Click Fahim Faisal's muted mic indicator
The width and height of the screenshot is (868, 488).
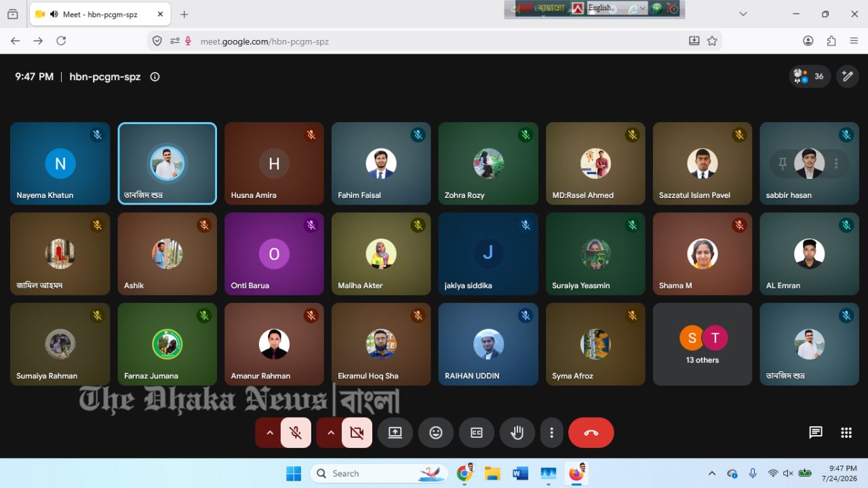click(418, 135)
